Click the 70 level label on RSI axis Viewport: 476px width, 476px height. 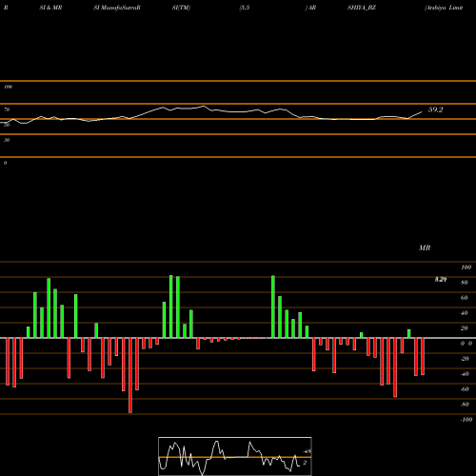pyautogui.click(x=7, y=109)
